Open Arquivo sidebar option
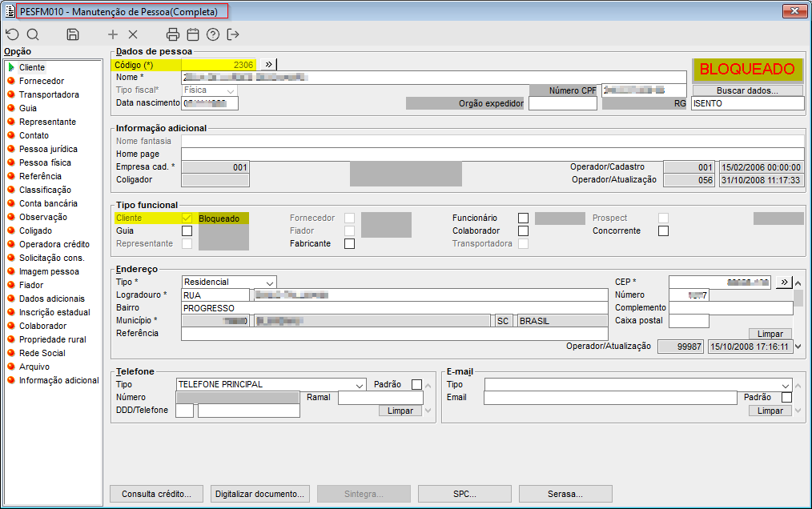Viewport: 812px width, 509px height. tap(34, 367)
